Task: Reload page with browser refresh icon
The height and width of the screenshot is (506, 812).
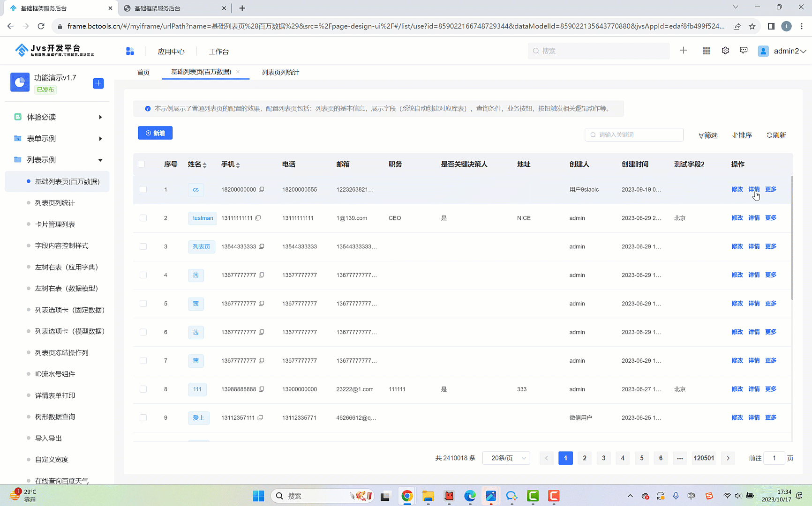Action: tap(41, 26)
